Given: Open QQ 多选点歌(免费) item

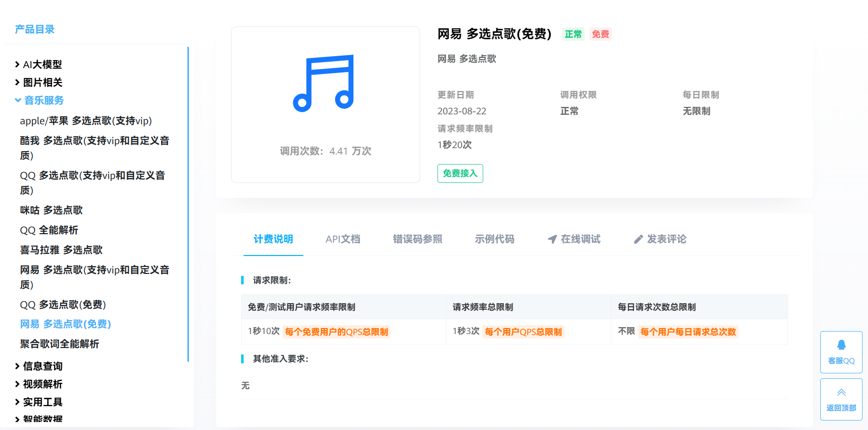Looking at the screenshot, I should (63, 305).
